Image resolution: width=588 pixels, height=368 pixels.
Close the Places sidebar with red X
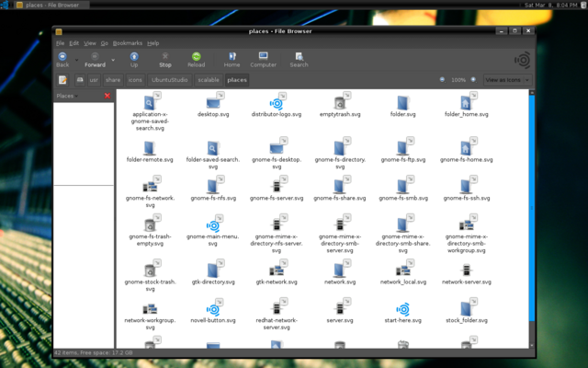click(x=107, y=96)
